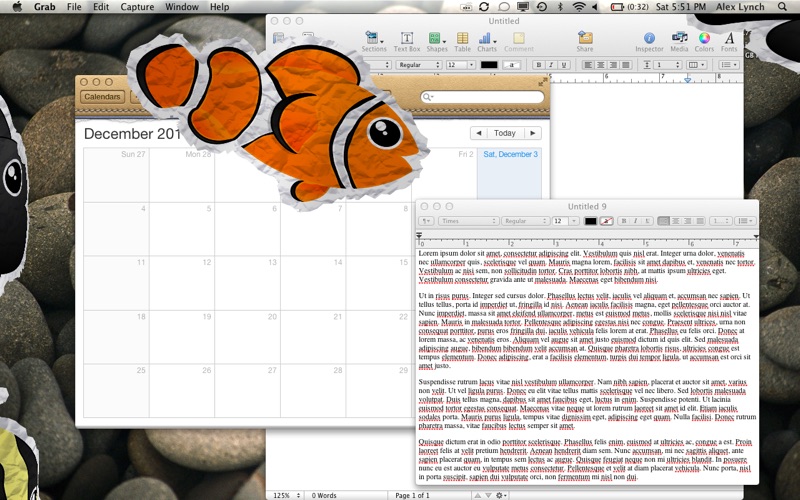Open the Times font dropdown in Untitled 9
800x500 pixels.
tap(468, 221)
